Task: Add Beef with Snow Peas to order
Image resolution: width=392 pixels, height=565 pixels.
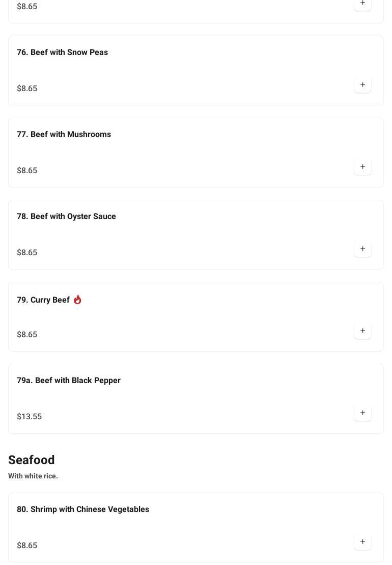Action: click(x=362, y=85)
